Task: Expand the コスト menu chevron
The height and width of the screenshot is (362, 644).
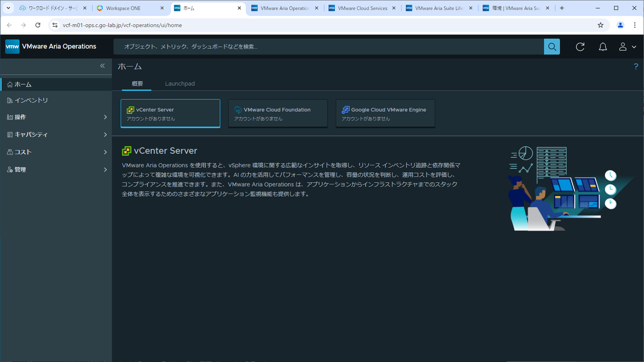Action: click(105, 152)
